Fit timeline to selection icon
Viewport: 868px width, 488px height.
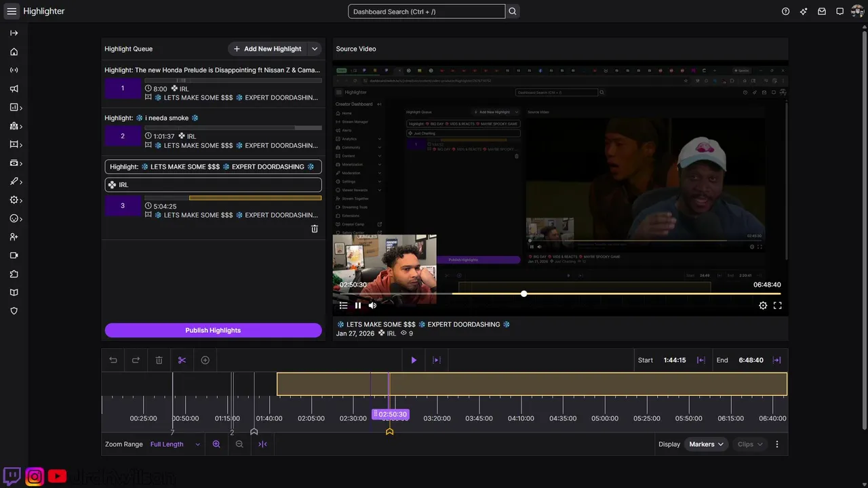click(x=262, y=444)
